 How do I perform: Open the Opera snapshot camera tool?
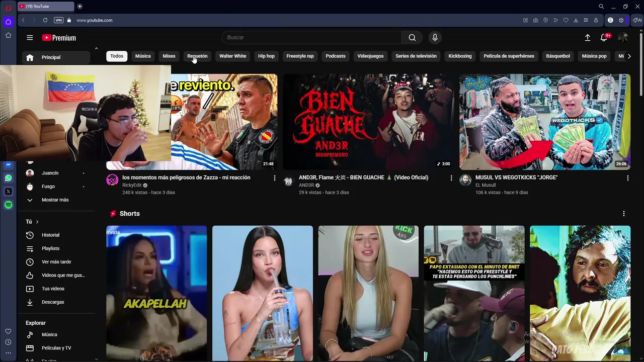(535, 20)
